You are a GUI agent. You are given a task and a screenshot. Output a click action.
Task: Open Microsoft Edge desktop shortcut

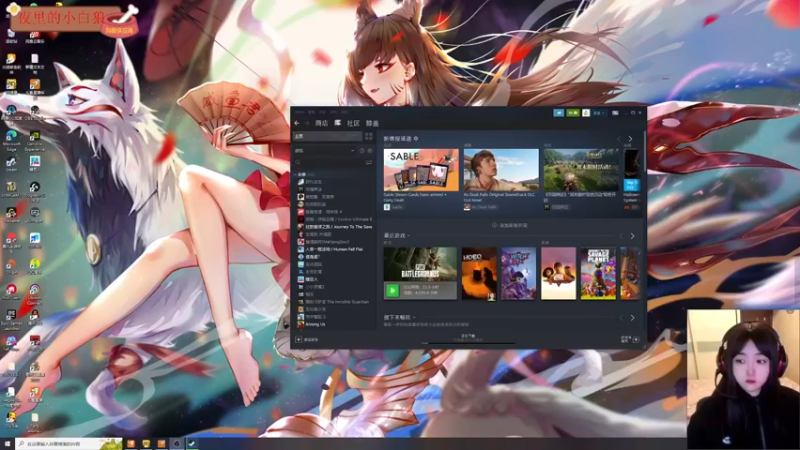click(11, 140)
